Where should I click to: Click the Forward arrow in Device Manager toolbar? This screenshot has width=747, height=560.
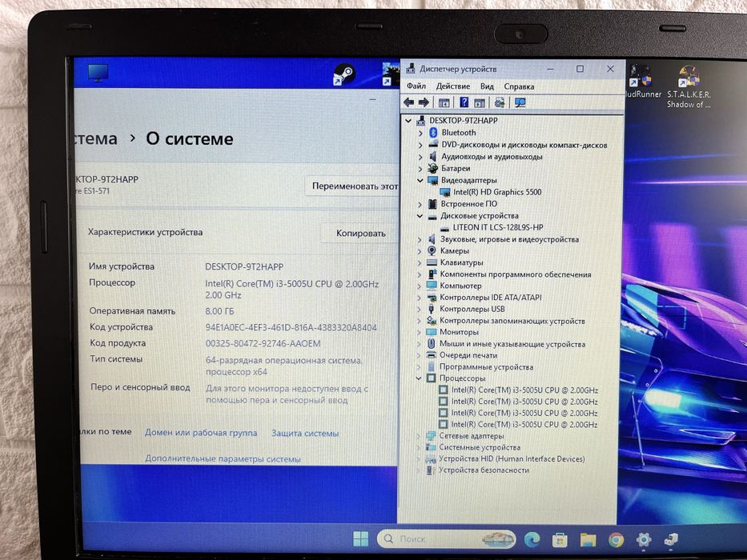(424, 102)
